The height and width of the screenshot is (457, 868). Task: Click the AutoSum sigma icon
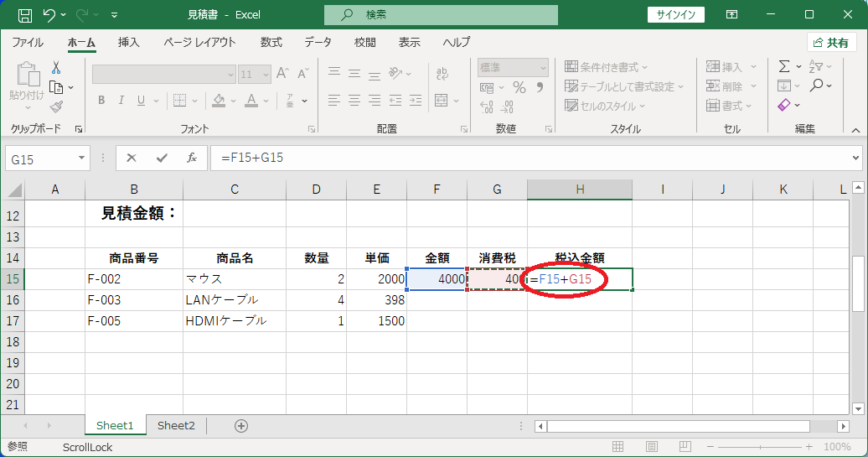click(x=784, y=66)
